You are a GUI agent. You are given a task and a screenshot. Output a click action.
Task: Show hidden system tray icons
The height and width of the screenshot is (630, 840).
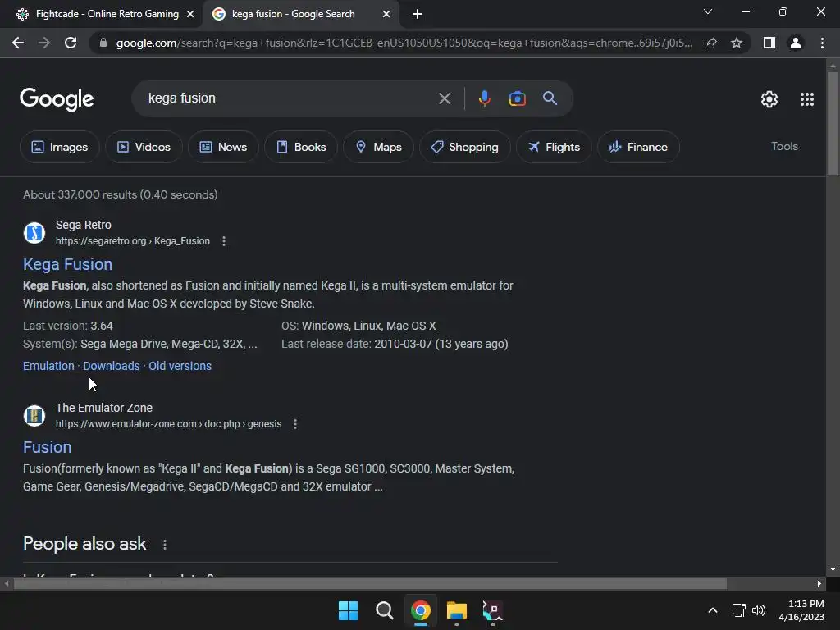click(713, 610)
